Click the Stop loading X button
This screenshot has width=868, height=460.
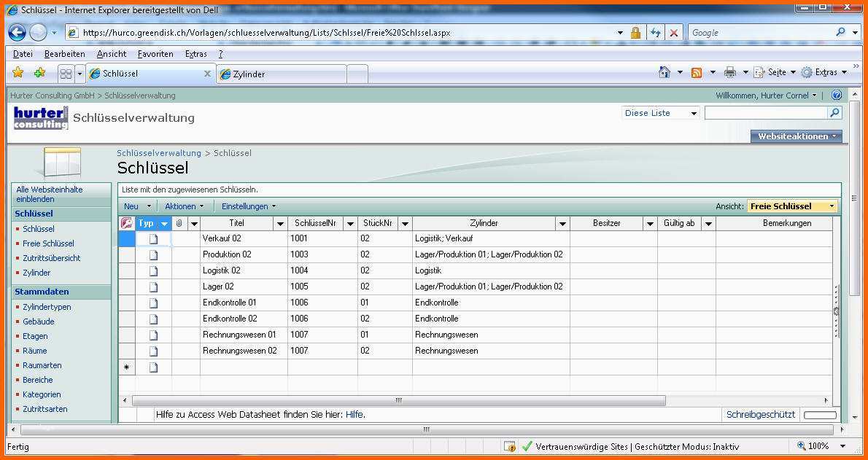pos(674,33)
